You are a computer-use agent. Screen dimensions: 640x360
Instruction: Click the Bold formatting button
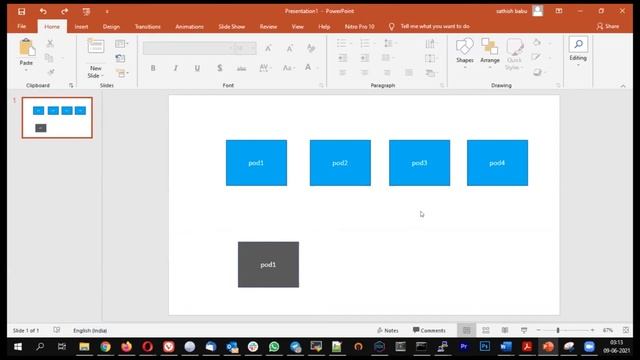click(x=153, y=68)
